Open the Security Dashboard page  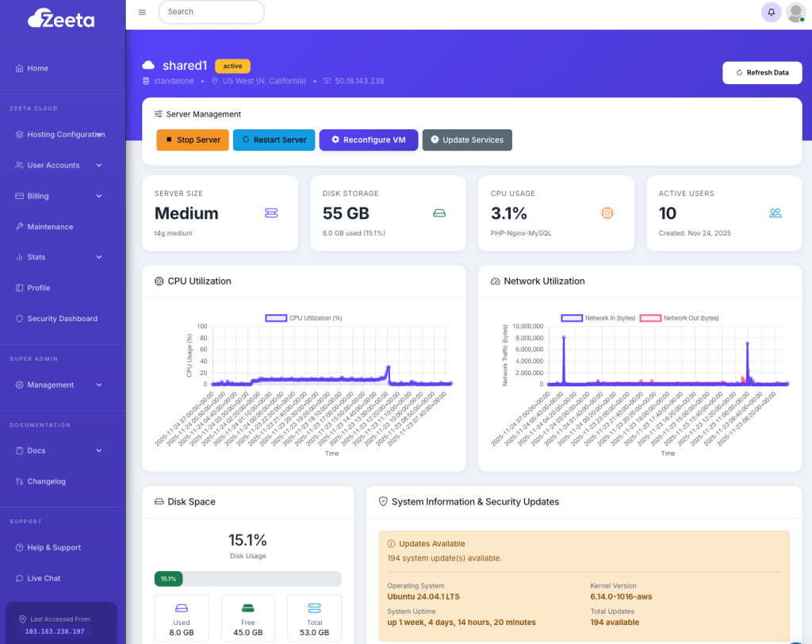coord(62,319)
